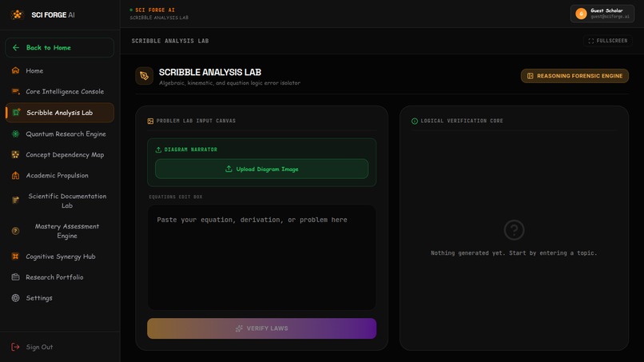Screen dimensions: 644x362
Task: Click the Concept Dependency Map icon
Action: tap(16, 154)
